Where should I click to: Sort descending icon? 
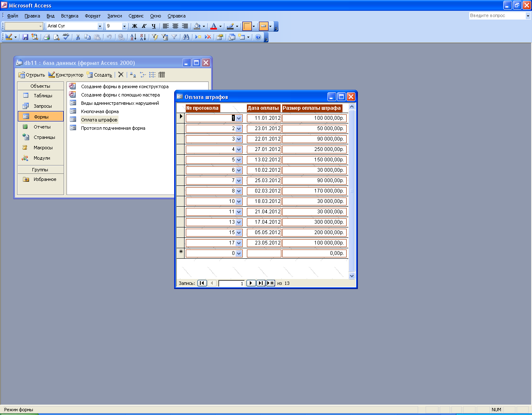pyautogui.click(x=143, y=37)
